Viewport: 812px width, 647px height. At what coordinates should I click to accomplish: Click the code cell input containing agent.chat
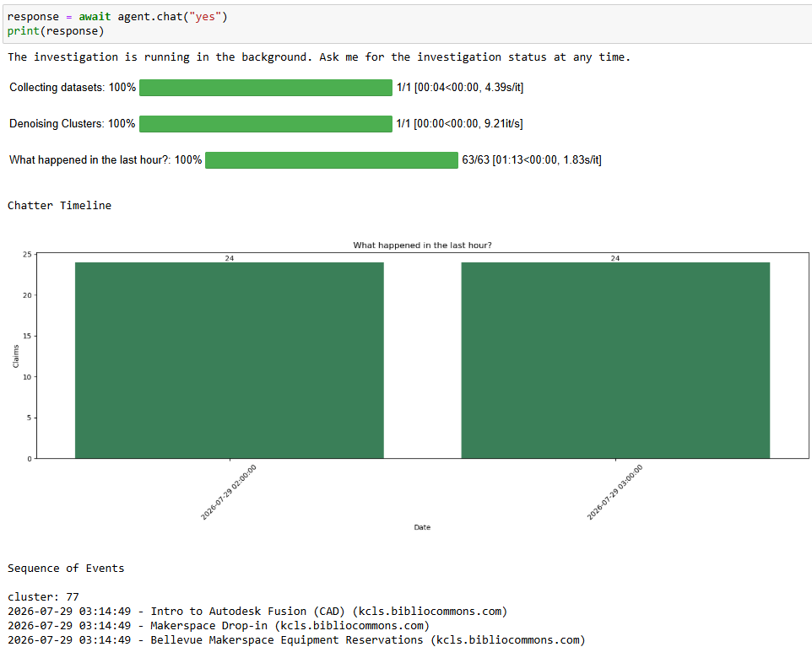[406, 24]
